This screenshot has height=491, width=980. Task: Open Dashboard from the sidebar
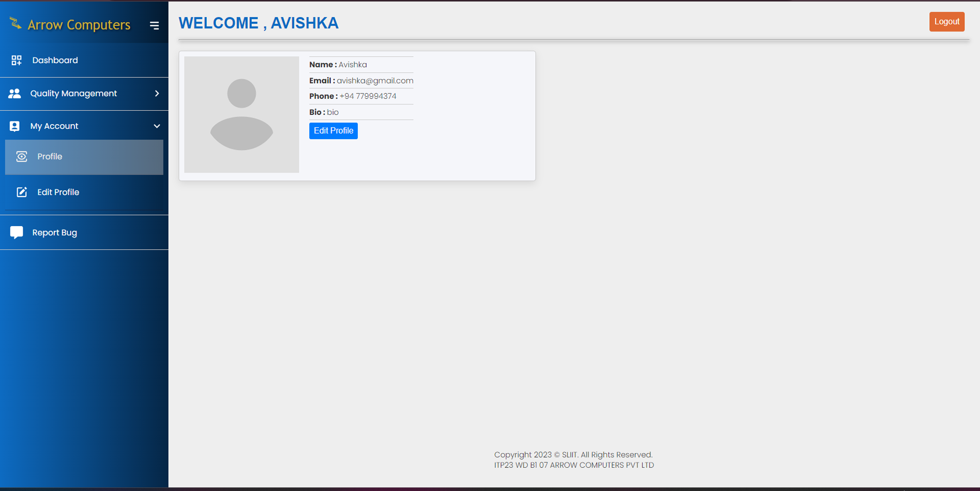pyautogui.click(x=55, y=60)
